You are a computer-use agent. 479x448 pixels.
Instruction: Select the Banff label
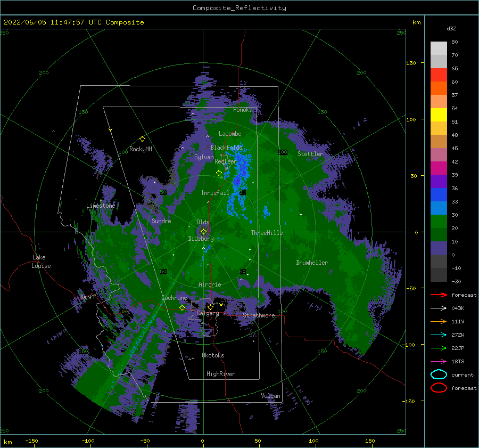pos(88,297)
